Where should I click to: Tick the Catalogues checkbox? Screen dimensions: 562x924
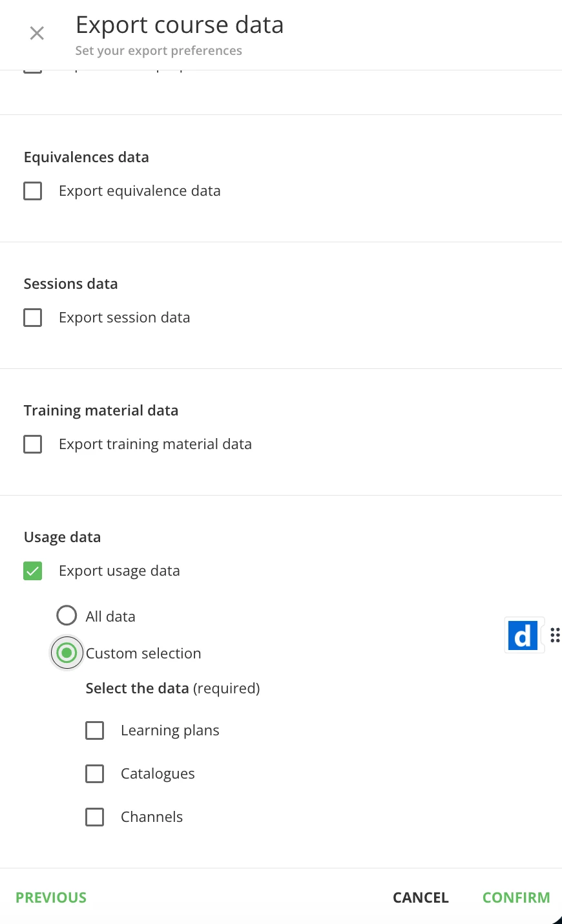(x=95, y=774)
